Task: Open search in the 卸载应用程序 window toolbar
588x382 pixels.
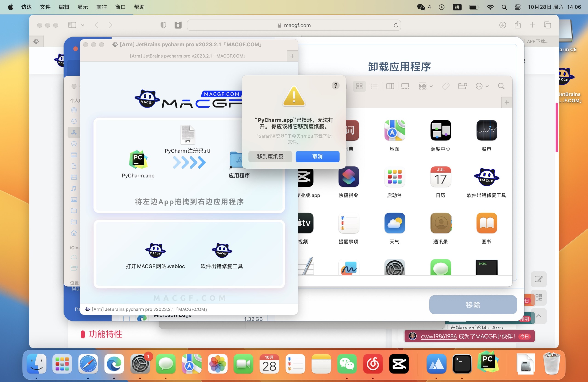Action: pyautogui.click(x=502, y=86)
